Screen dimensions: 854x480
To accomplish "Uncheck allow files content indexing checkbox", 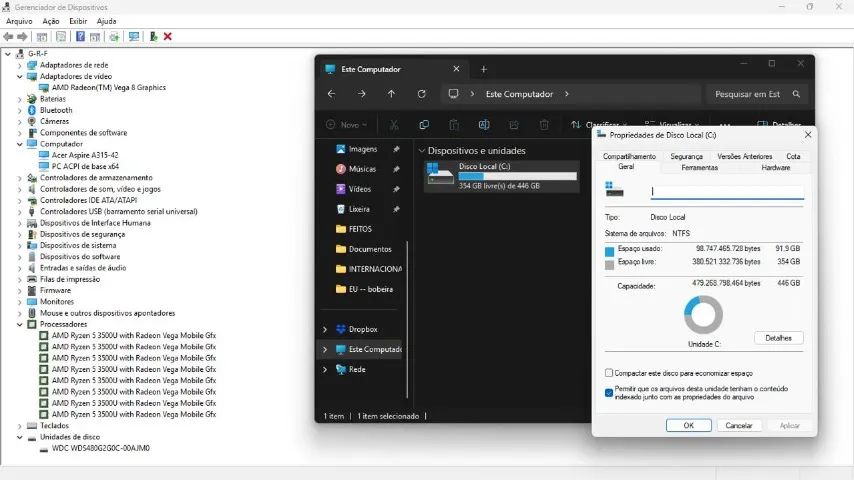I will pos(609,392).
